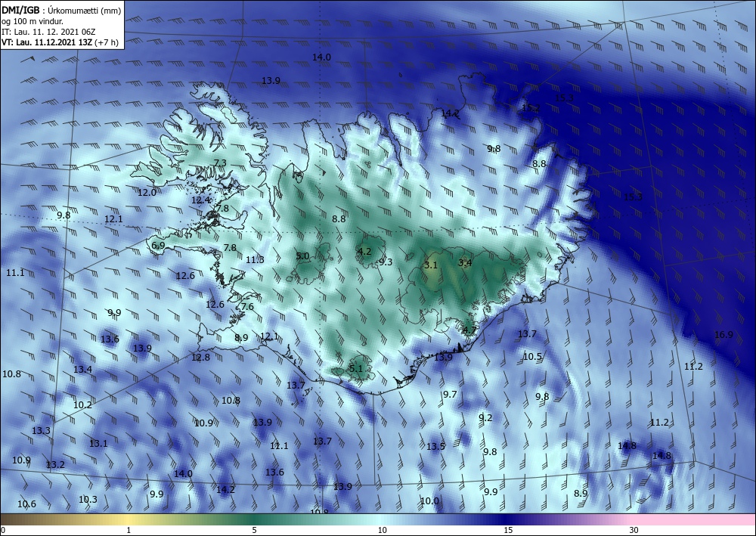The width and height of the screenshot is (756, 536).
Task: Select the 9.2 value label
Action: (485, 417)
